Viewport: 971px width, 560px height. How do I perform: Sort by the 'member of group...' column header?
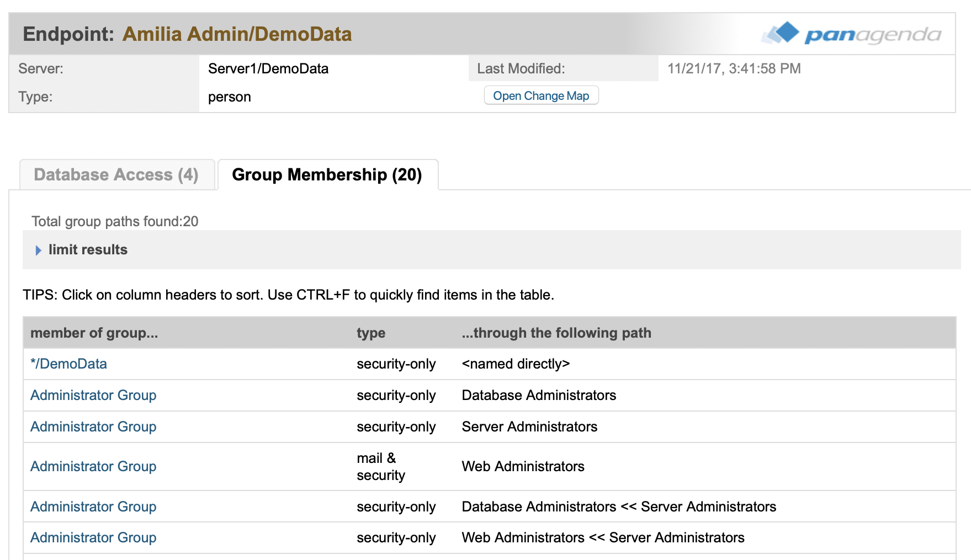(94, 333)
